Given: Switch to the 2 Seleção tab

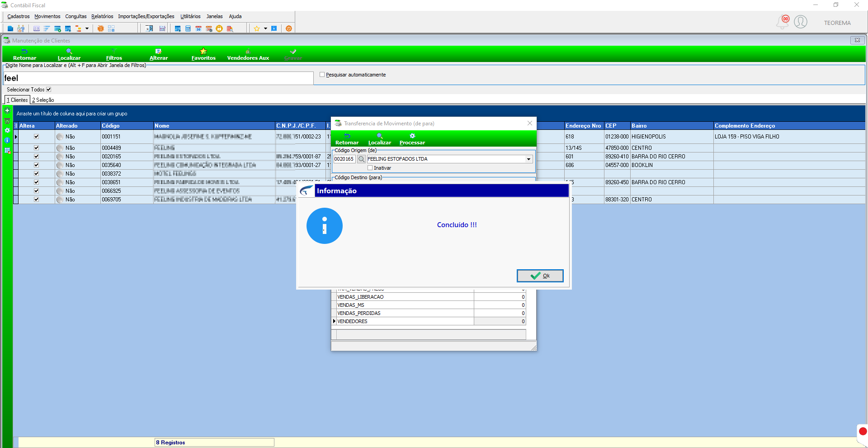Looking at the screenshot, I should click(43, 100).
